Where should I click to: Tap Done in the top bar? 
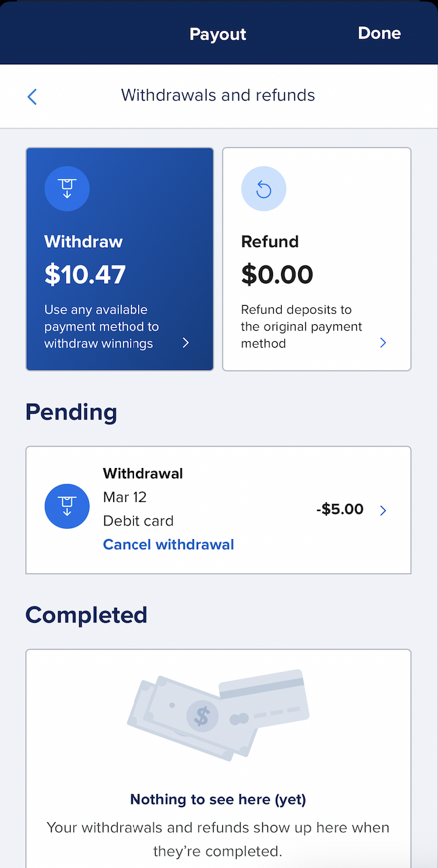pyautogui.click(x=379, y=32)
